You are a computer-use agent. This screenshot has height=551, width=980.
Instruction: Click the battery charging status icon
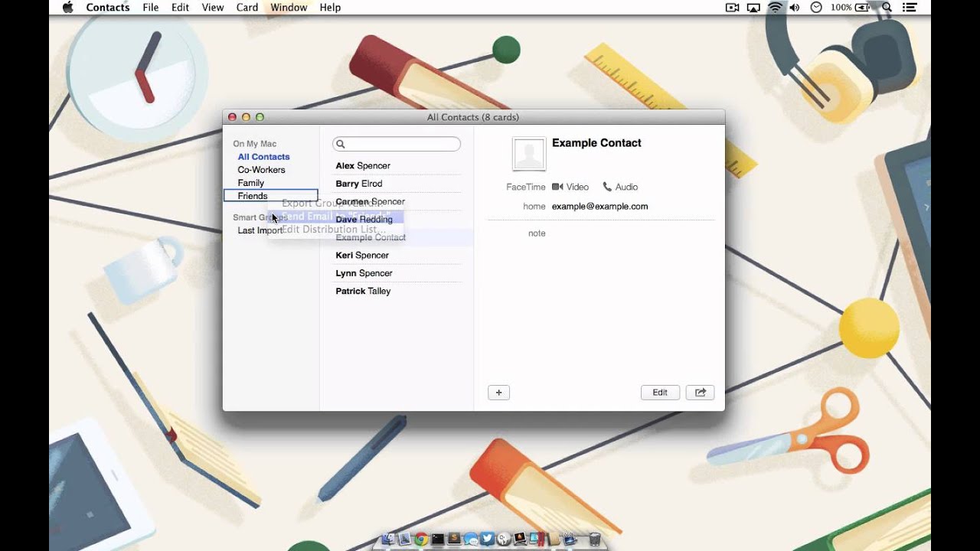tap(862, 7)
